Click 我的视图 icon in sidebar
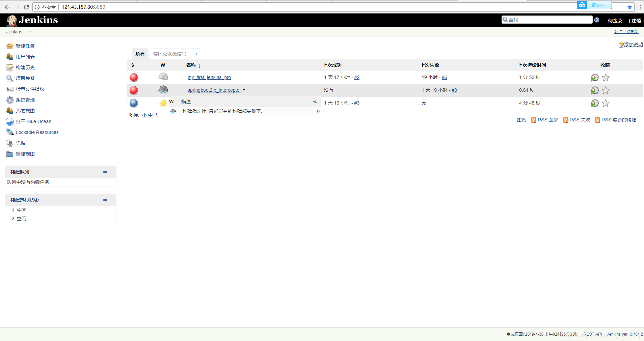 click(10, 111)
